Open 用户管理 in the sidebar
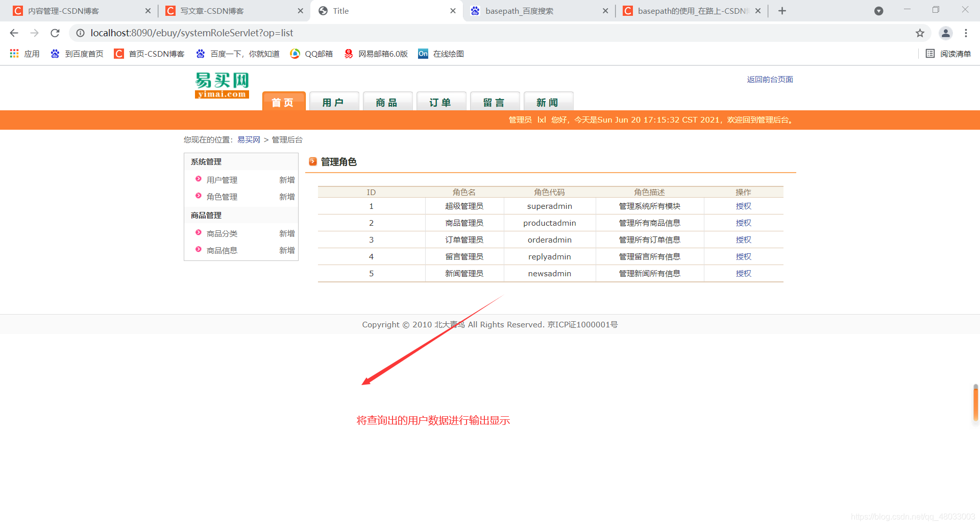The image size is (980, 526). 222,180
